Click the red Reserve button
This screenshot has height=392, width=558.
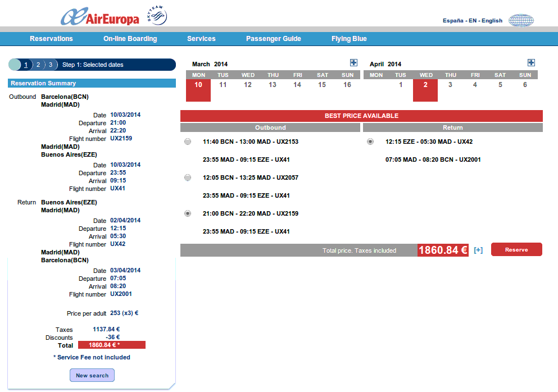point(516,249)
